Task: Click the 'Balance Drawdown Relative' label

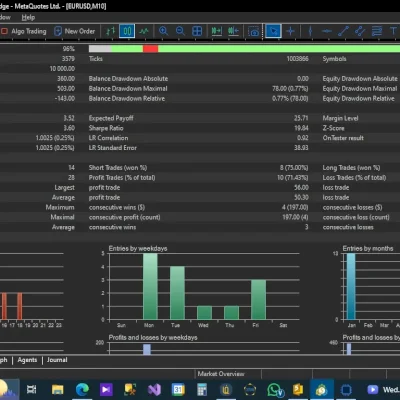Action: (x=127, y=99)
